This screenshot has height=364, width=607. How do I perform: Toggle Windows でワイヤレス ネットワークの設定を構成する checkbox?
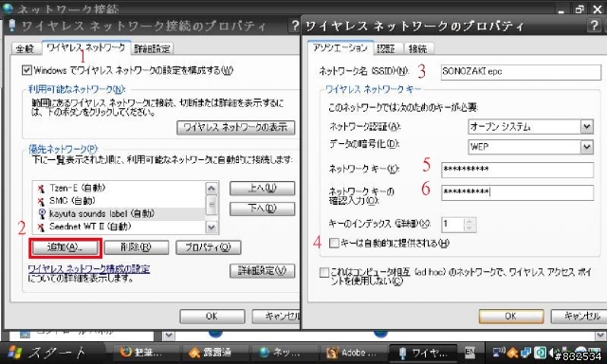pos(27,70)
